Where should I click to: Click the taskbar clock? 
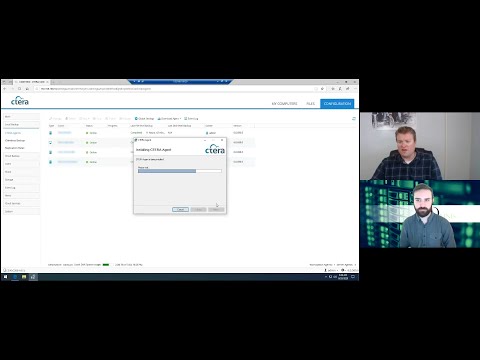[x=343, y=277]
